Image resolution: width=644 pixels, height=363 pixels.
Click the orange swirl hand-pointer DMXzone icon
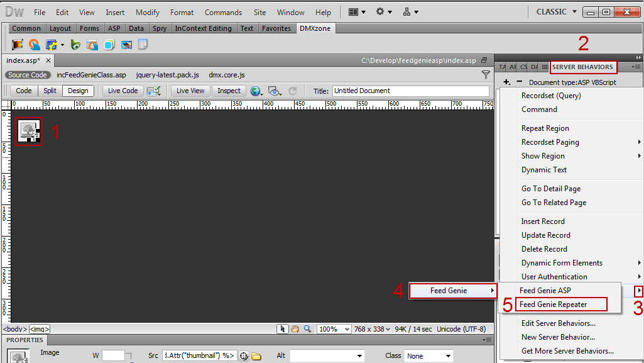(34, 45)
